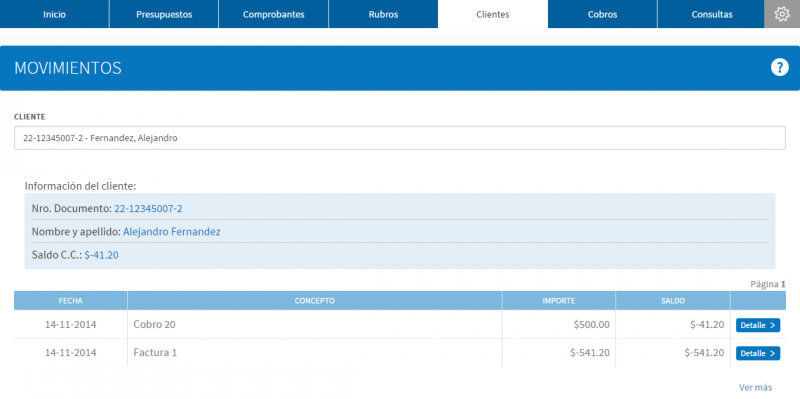
Task: Open the Presupuestos tab
Action: 164,14
